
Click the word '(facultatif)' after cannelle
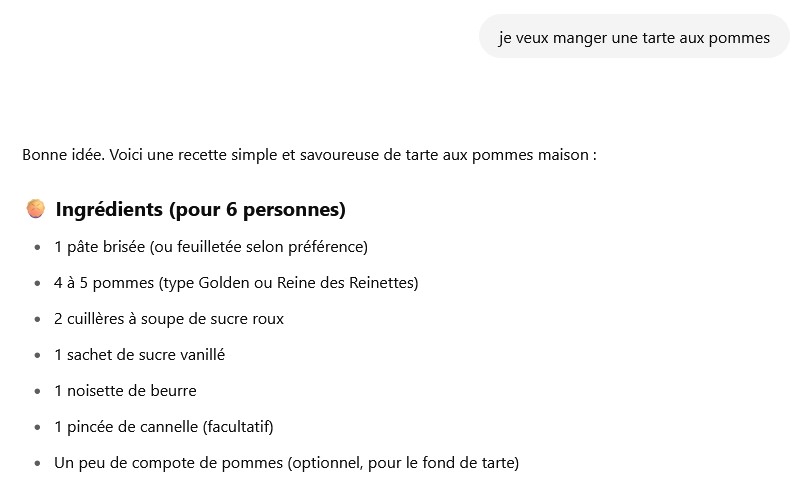pyautogui.click(x=238, y=427)
